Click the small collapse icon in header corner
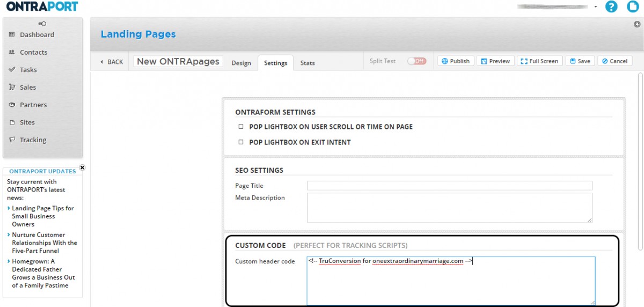This screenshot has width=644, height=307. 637,24
